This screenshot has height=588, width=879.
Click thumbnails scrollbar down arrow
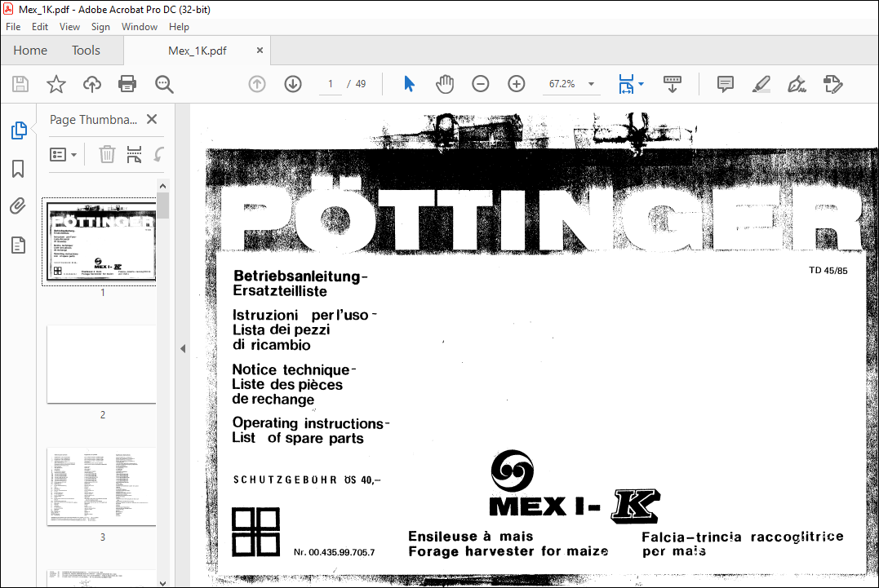point(162,582)
